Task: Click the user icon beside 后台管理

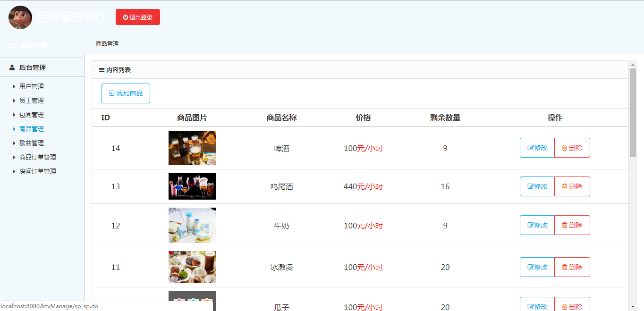Action: 12,67
